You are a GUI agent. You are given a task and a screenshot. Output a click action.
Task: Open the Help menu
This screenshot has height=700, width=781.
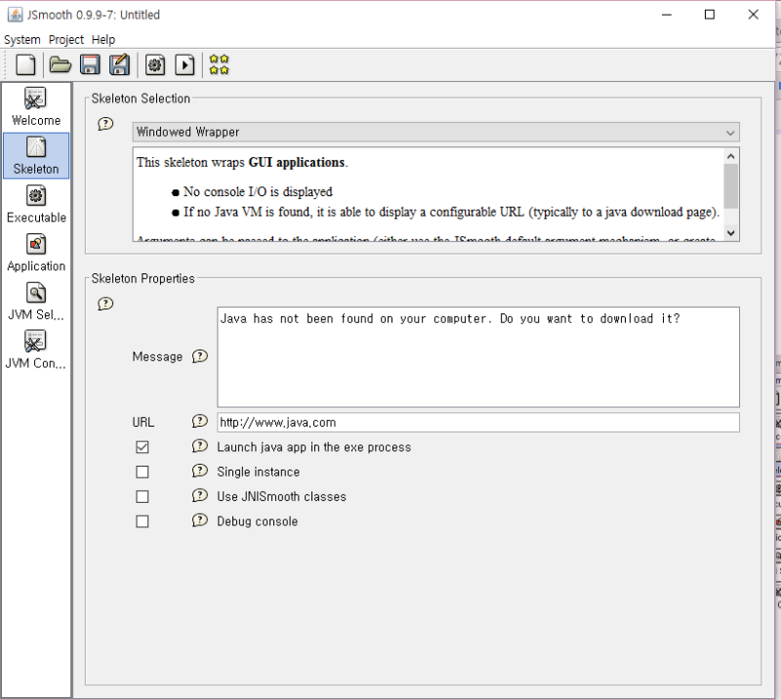[x=103, y=39]
